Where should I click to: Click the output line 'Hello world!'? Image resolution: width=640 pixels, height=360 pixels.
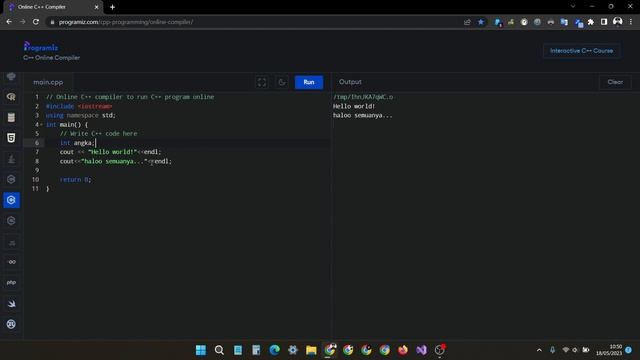click(x=353, y=106)
